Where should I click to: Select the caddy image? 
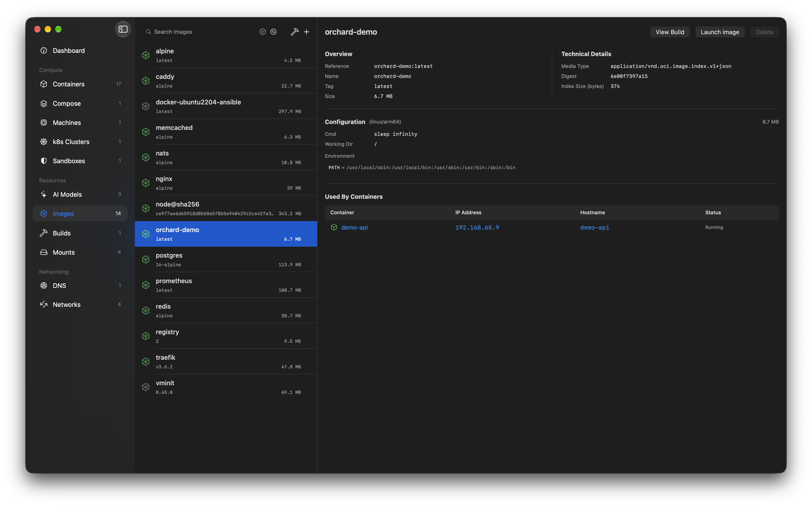pyautogui.click(x=226, y=81)
